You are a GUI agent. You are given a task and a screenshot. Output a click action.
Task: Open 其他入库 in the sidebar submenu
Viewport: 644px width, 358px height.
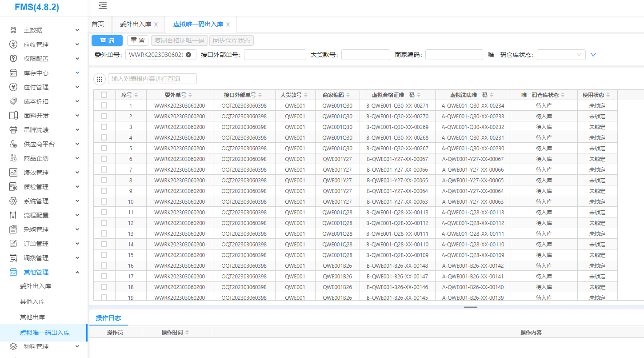(32, 302)
